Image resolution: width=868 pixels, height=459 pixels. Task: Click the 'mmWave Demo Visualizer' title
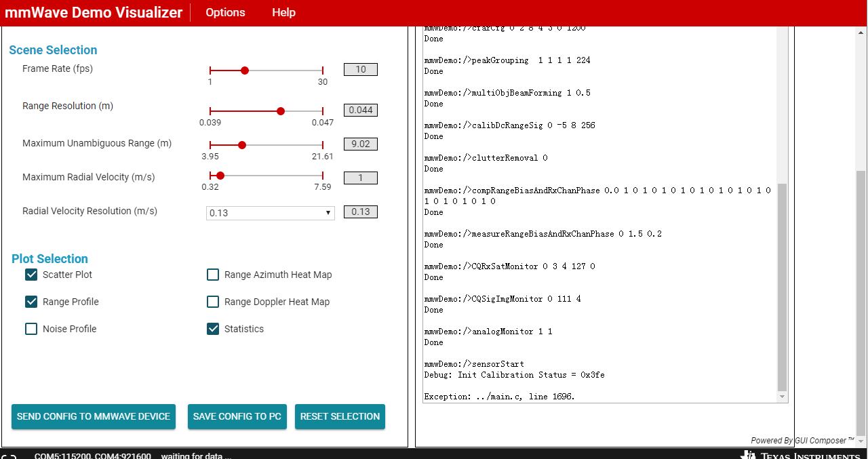94,12
